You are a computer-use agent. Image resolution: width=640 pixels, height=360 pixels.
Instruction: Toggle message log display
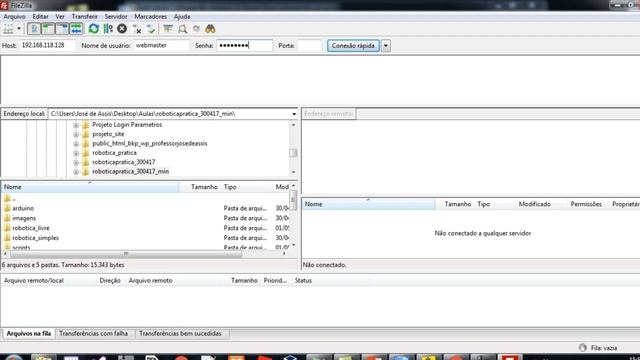[x=34, y=29]
